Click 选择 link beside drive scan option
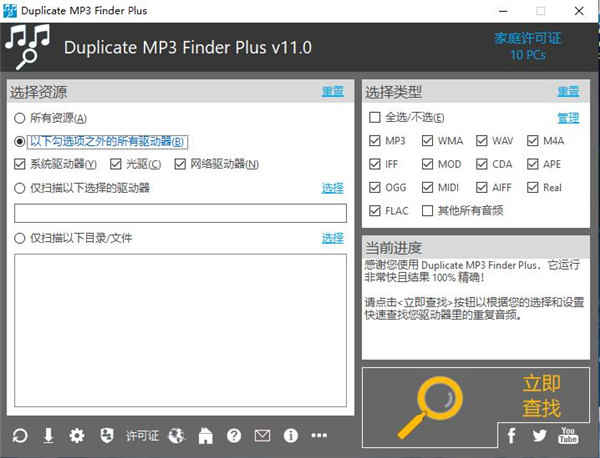The height and width of the screenshot is (458, 600). pyautogui.click(x=333, y=188)
